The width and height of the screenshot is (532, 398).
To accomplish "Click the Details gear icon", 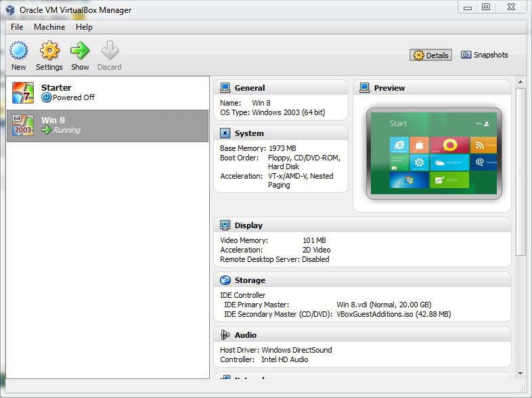I will pos(419,56).
